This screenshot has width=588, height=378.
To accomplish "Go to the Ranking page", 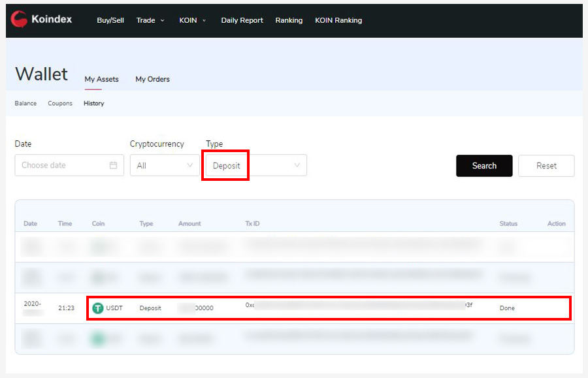I will point(289,20).
